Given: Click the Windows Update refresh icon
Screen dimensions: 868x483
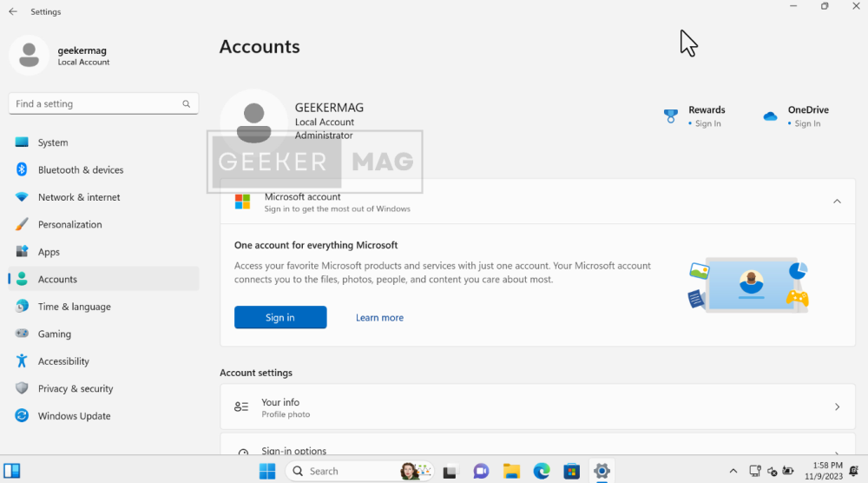Looking at the screenshot, I should tap(22, 415).
